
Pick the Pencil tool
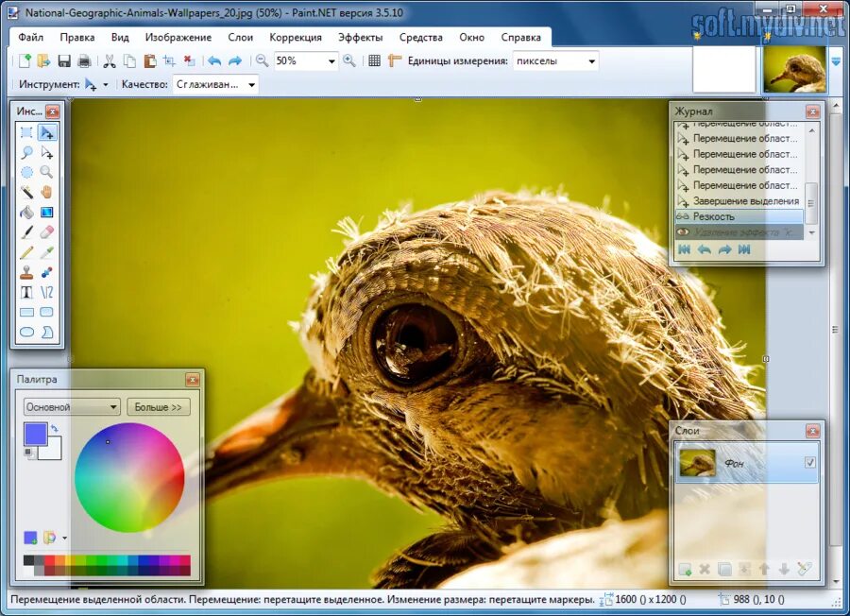point(26,252)
